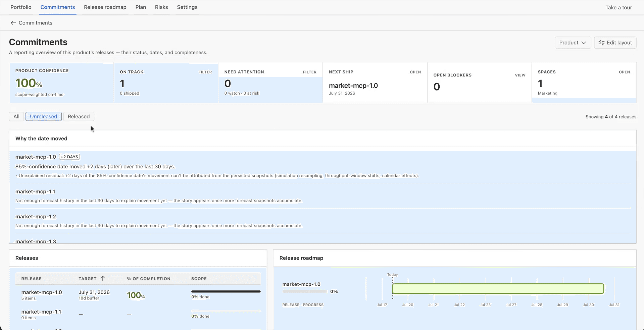Open the Risks tab
The height and width of the screenshot is (330, 644).
coord(161,7)
